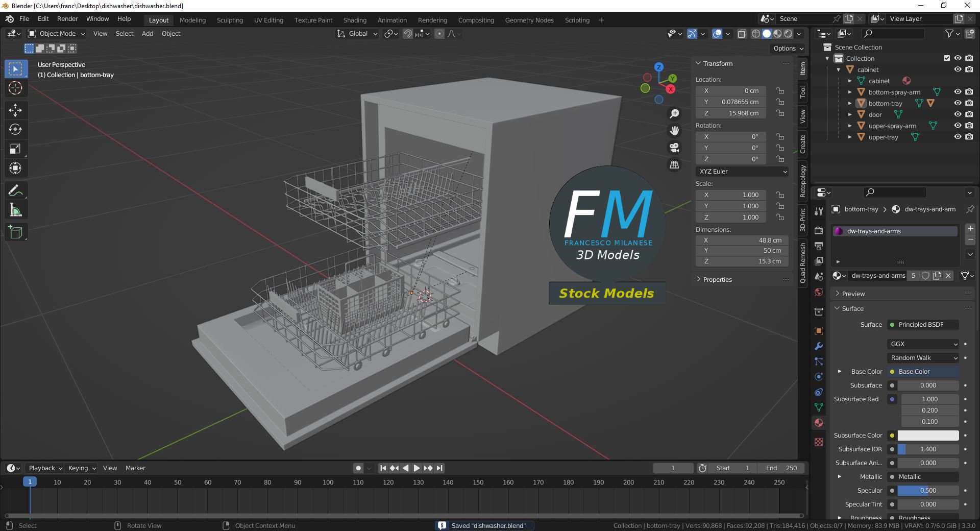
Task: Expand the door item in outliner
Action: click(850, 115)
